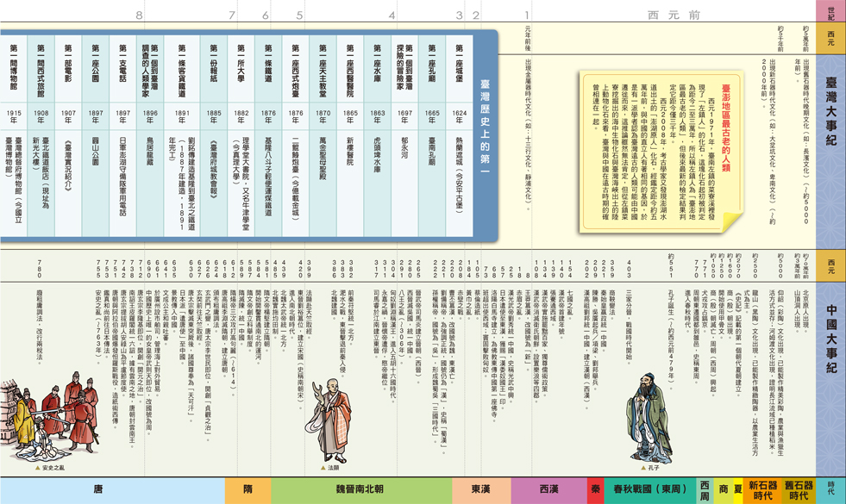Select the 新石器時代 era band
This screenshot has width=846, height=504.
pos(762,490)
